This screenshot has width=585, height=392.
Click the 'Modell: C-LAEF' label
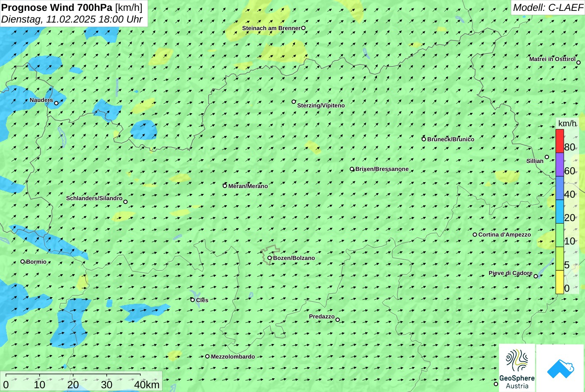pyautogui.click(x=548, y=8)
